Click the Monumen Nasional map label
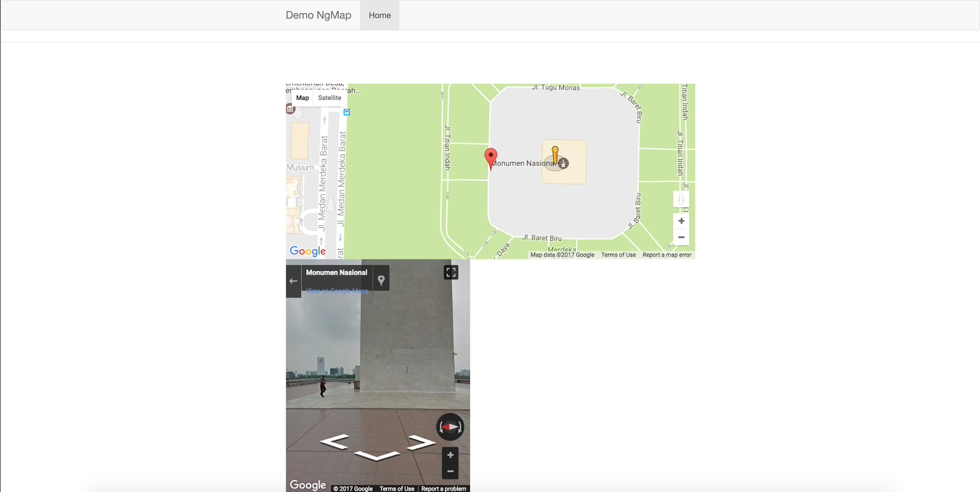The image size is (980, 492). tap(522, 163)
